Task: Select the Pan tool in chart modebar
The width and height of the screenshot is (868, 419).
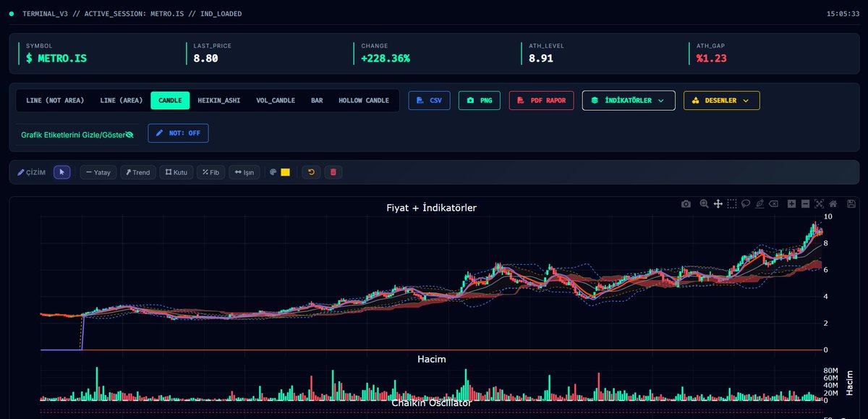Action: point(718,204)
